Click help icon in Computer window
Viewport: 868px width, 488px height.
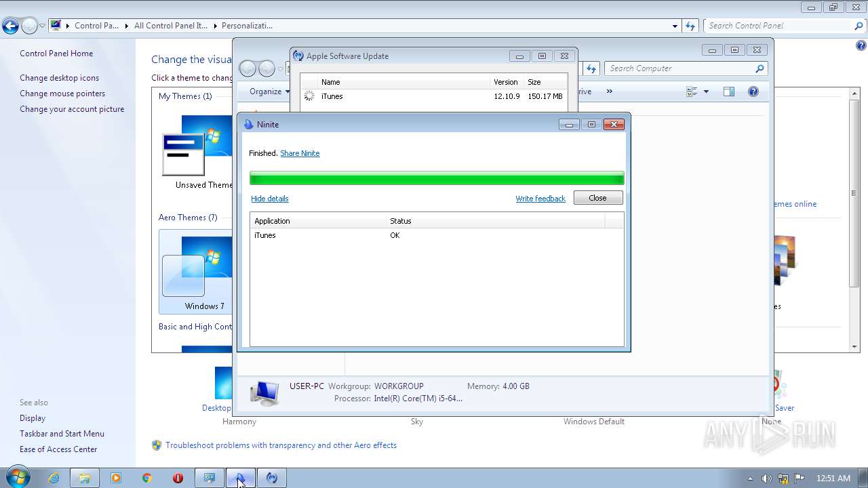(753, 91)
